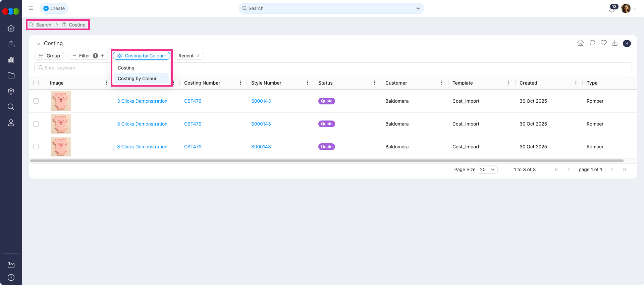Check the first row's checkbox
Image resolution: width=644 pixels, height=285 pixels.
[36, 101]
